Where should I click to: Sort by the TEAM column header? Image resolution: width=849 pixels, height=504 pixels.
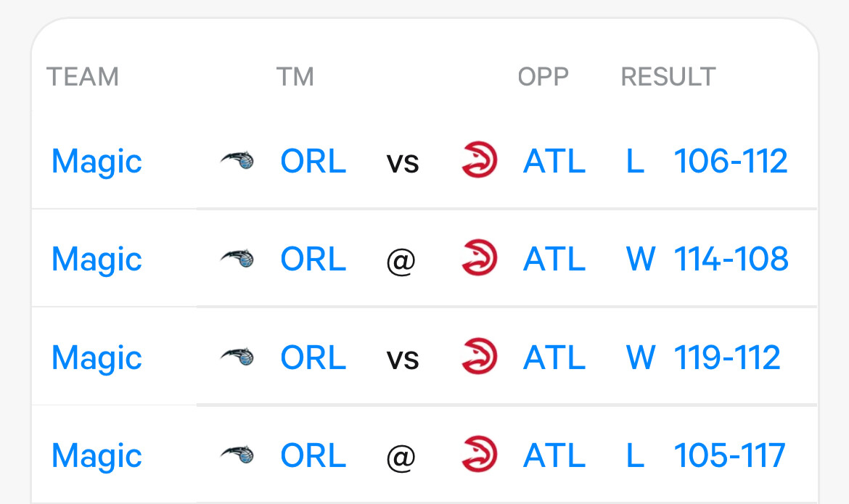click(82, 77)
